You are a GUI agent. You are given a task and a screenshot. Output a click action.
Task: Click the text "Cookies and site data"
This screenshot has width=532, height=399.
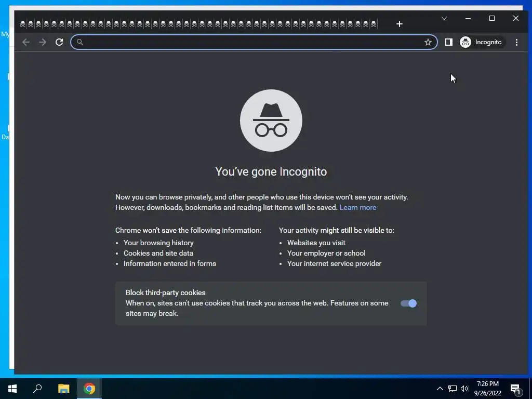click(158, 253)
